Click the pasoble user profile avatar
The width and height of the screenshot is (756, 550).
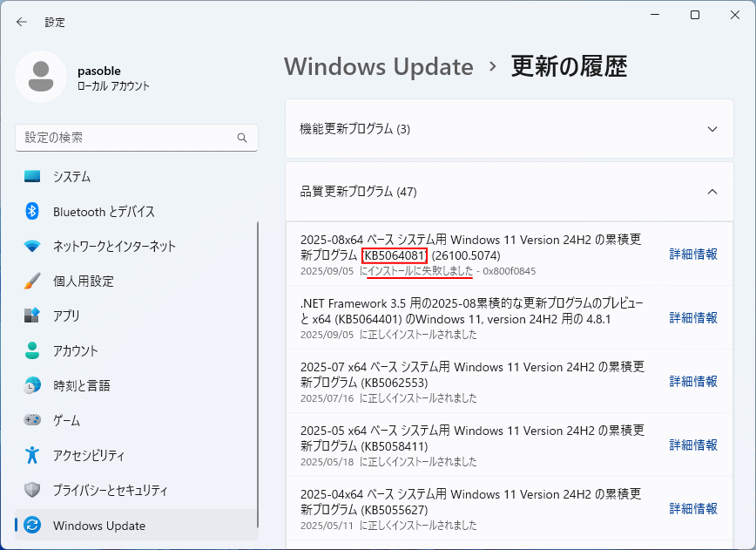coord(40,77)
